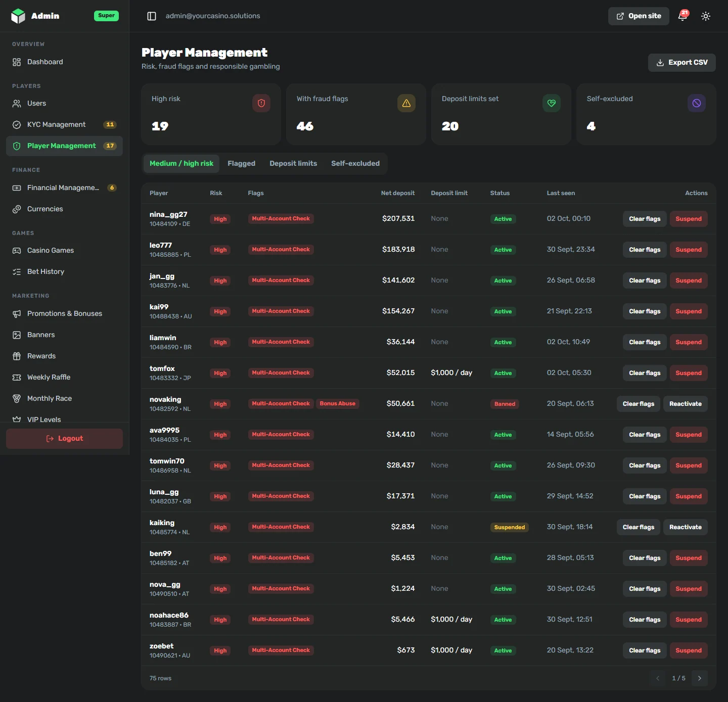Reactivate banned player novaking

pos(686,404)
